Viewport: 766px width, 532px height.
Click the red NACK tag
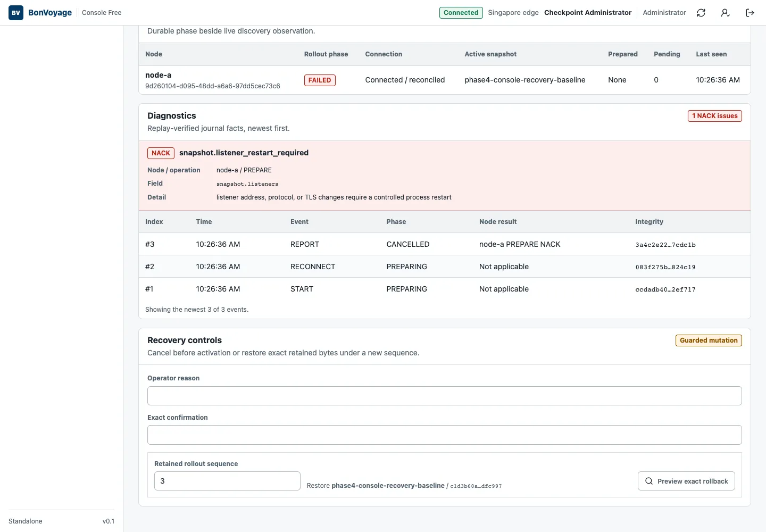pos(161,153)
